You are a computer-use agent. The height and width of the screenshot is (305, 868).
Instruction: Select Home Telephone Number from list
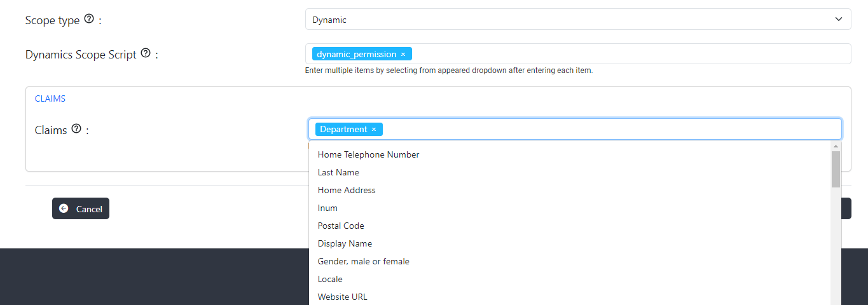[x=368, y=154]
